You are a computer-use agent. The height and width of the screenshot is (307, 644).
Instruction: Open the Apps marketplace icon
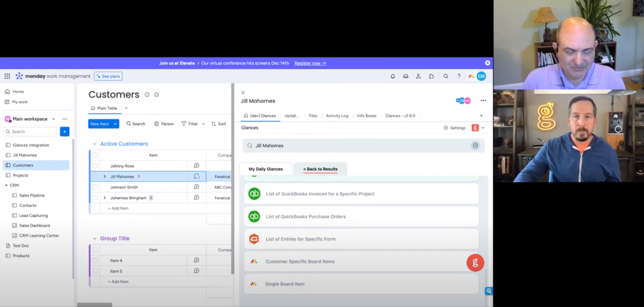tap(431, 76)
